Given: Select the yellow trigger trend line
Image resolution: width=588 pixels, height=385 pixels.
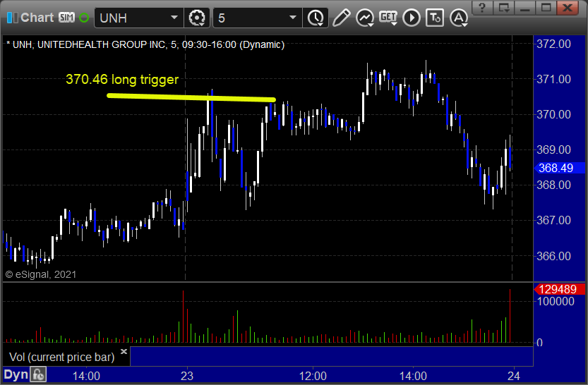Looking at the screenshot, I should (191, 98).
